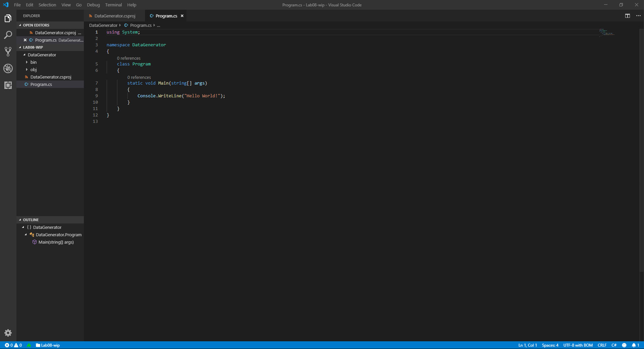
Task: Expand the obj folder
Action: (27, 69)
